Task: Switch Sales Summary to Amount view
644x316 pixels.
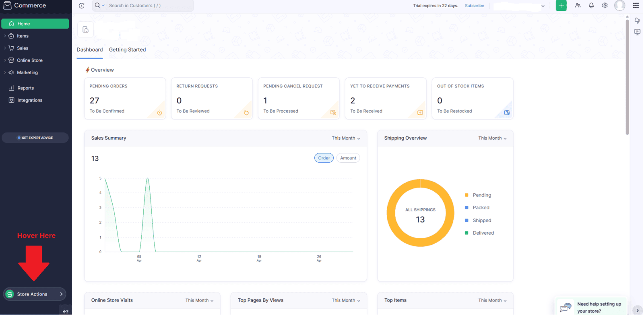Action: tap(348, 158)
